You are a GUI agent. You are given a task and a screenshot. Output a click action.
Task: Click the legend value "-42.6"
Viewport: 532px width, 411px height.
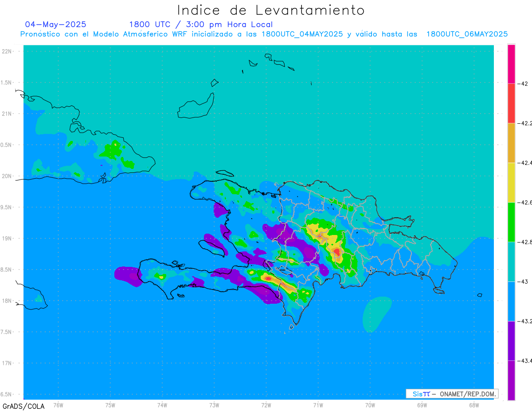pos(525,202)
